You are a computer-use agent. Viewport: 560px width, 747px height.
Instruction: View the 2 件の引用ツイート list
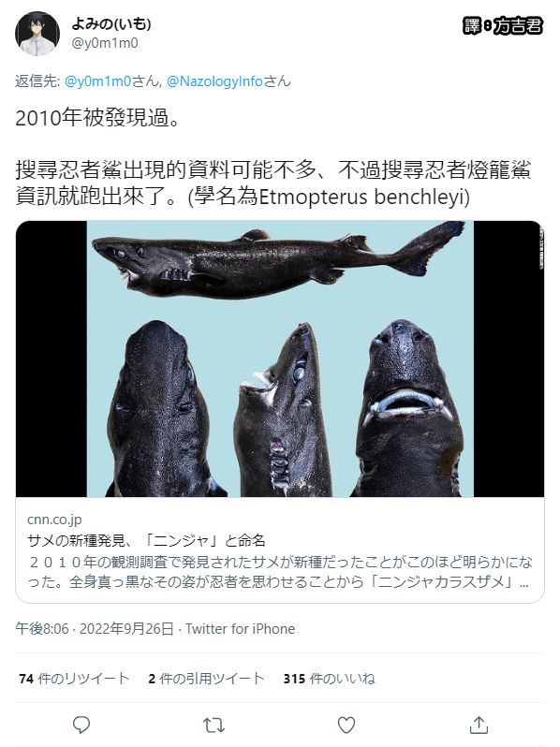tap(206, 679)
